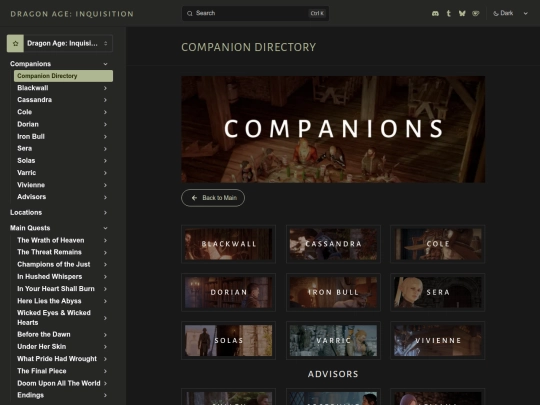Open Doom Upon All The World quest

[x=59, y=383]
